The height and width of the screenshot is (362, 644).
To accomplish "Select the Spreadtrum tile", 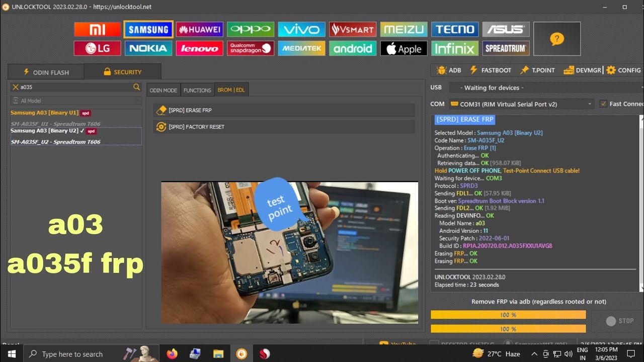I will (506, 48).
